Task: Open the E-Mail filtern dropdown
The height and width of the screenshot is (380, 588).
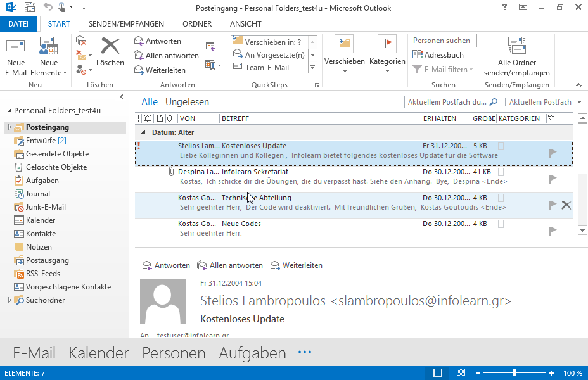Action: tap(442, 69)
